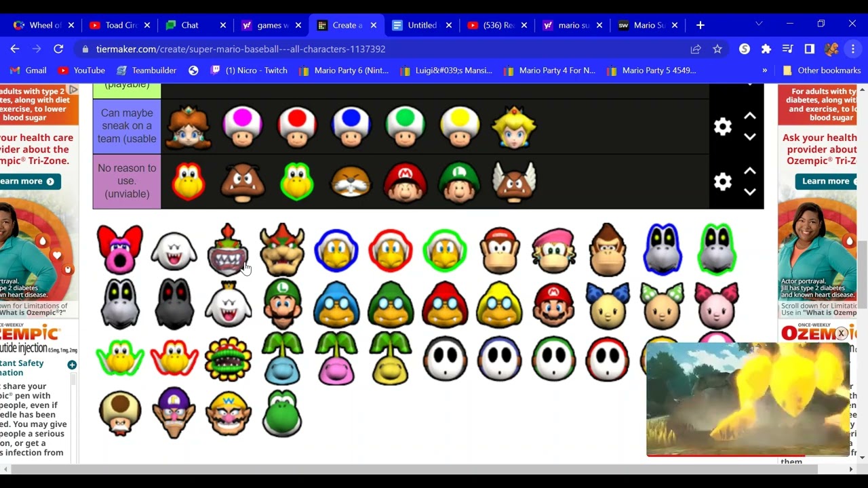Choose the blue-outlined Dry Bones icon
The image size is (868, 488).
[x=663, y=249]
